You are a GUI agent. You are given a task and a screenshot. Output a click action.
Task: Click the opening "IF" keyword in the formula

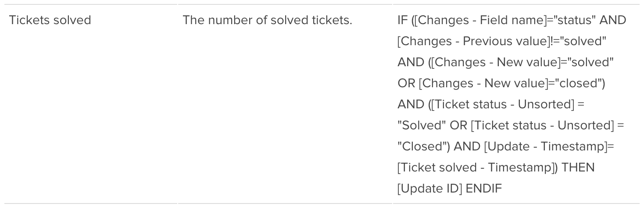[x=402, y=20]
